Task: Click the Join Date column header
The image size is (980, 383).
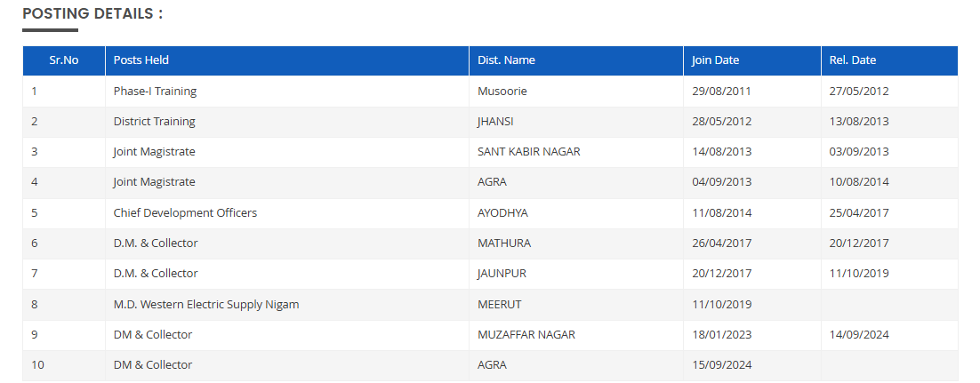Action: [x=715, y=60]
